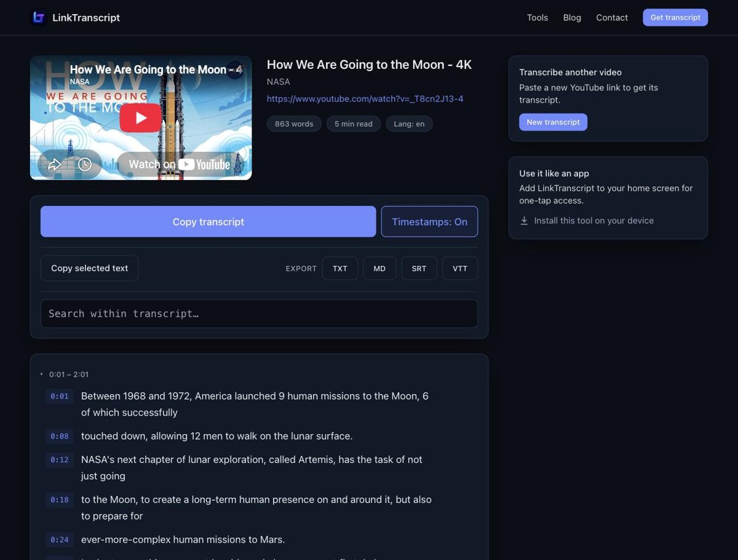Export transcript as VTT

coord(460,269)
